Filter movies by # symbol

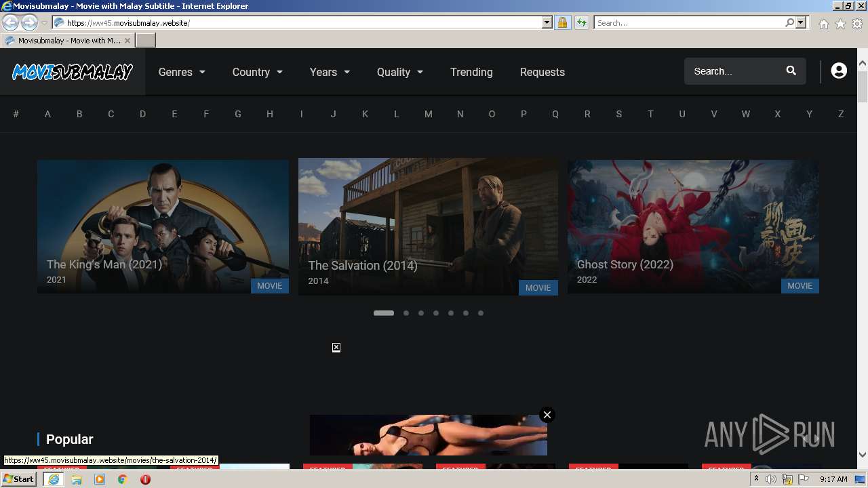coord(16,114)
